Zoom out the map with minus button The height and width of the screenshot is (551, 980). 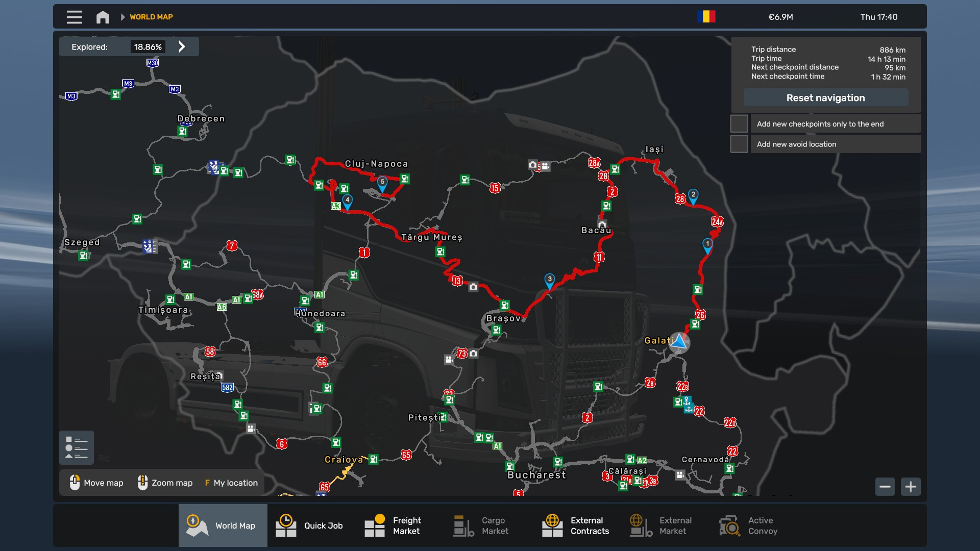885,487
